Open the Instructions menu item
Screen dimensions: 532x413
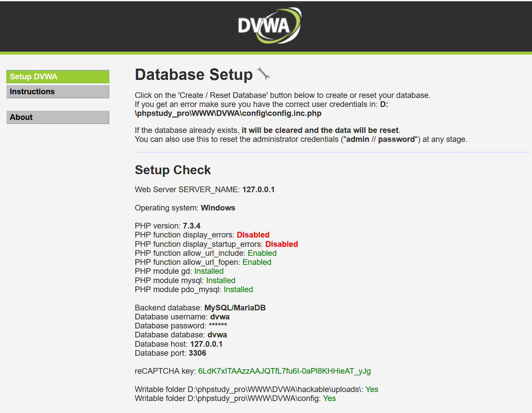tap(58, 92)
